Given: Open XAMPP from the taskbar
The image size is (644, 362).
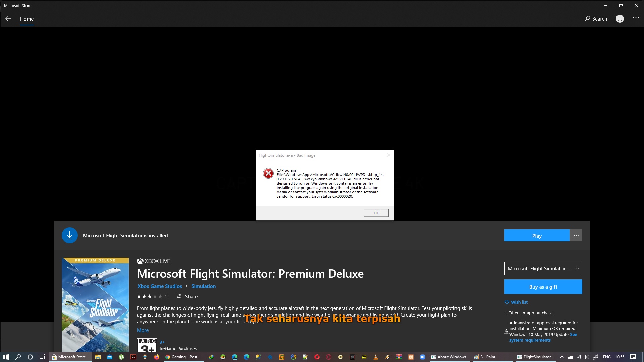Looking at the screenshot, I should click(x=411, y=357).
